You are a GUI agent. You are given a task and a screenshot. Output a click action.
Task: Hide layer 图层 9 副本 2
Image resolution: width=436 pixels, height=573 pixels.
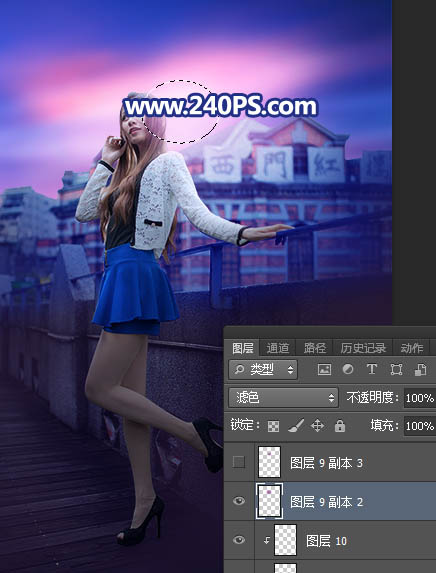click(239, 501)
